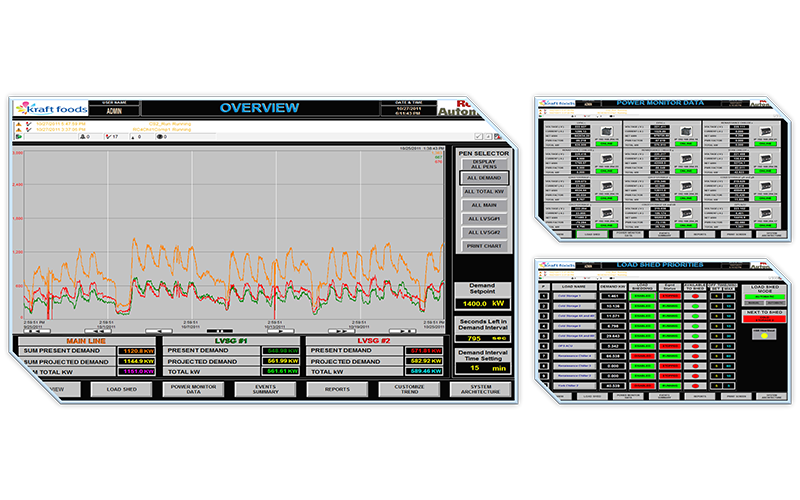Click priority 5 green available-to-shed indicator
The image size is (800, 500).
(x=695, y=336)
